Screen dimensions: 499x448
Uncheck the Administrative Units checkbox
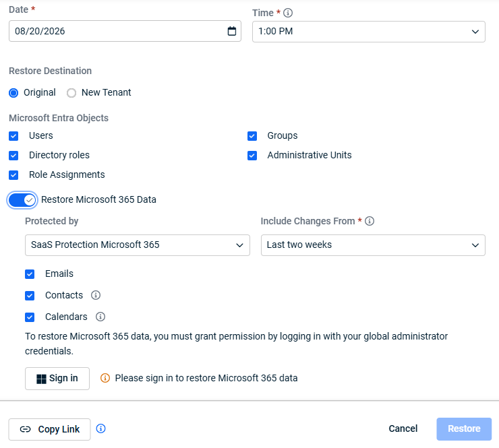pyautogui.click(x=252, y=156)
